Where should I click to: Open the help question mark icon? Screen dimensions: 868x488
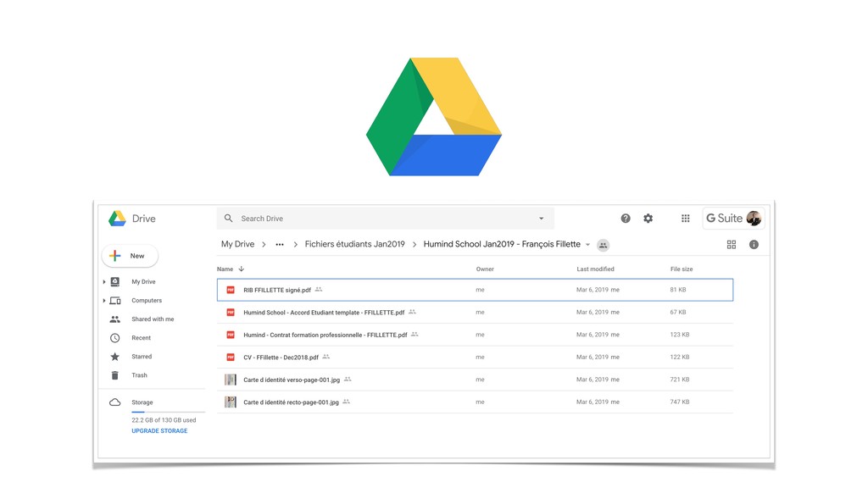coord(626,219)
